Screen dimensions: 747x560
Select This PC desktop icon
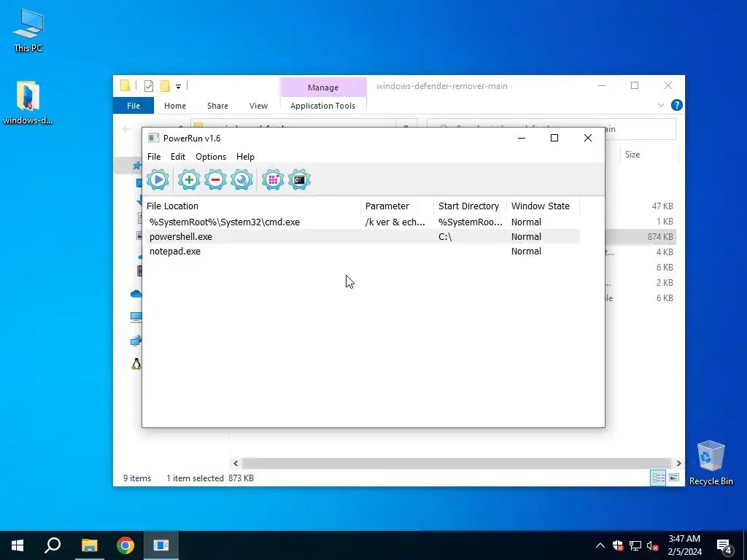pyautogui.click(x=28, y=31)
